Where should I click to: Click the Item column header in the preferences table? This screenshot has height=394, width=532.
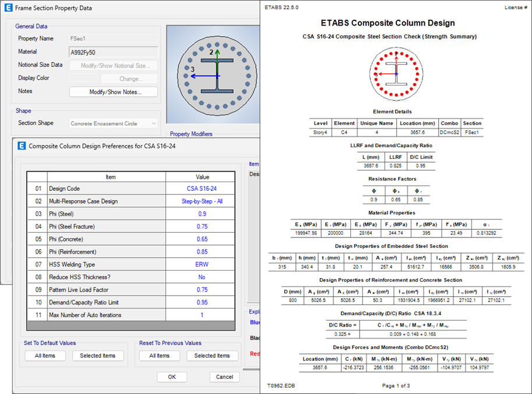107,177
